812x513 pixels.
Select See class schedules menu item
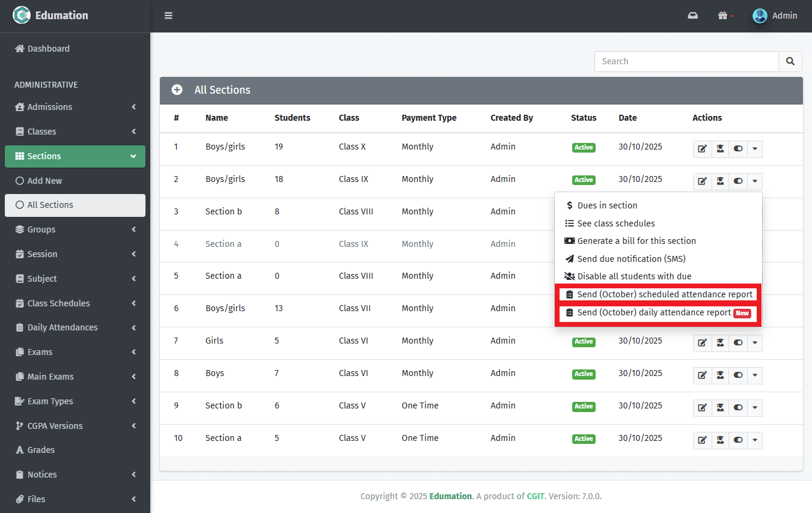pos(658,223)
